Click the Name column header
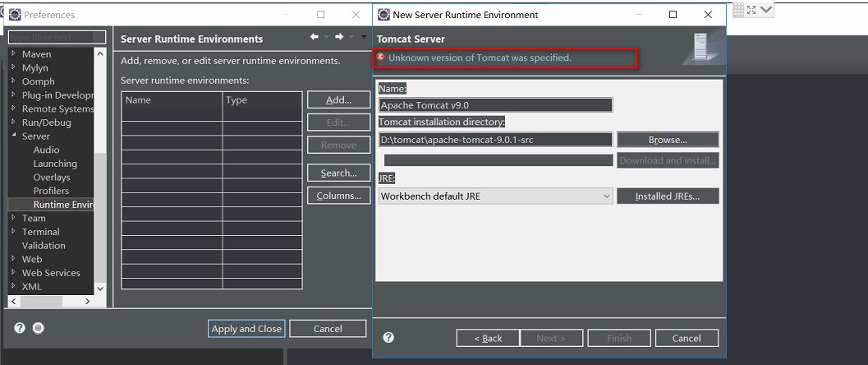Screen dimensions: 868x365 tap(172, 100)
